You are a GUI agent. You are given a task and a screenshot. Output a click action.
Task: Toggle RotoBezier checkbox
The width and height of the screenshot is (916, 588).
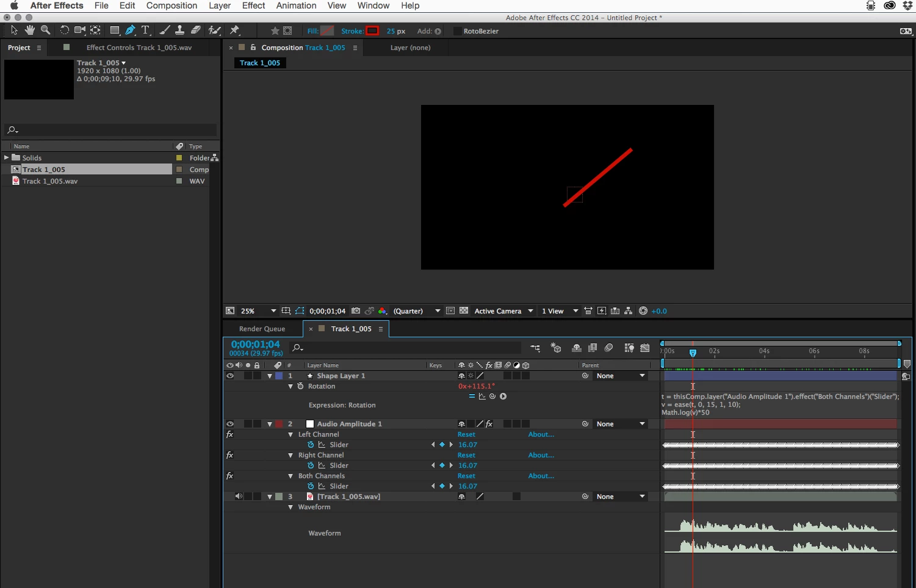click(456, 30)
